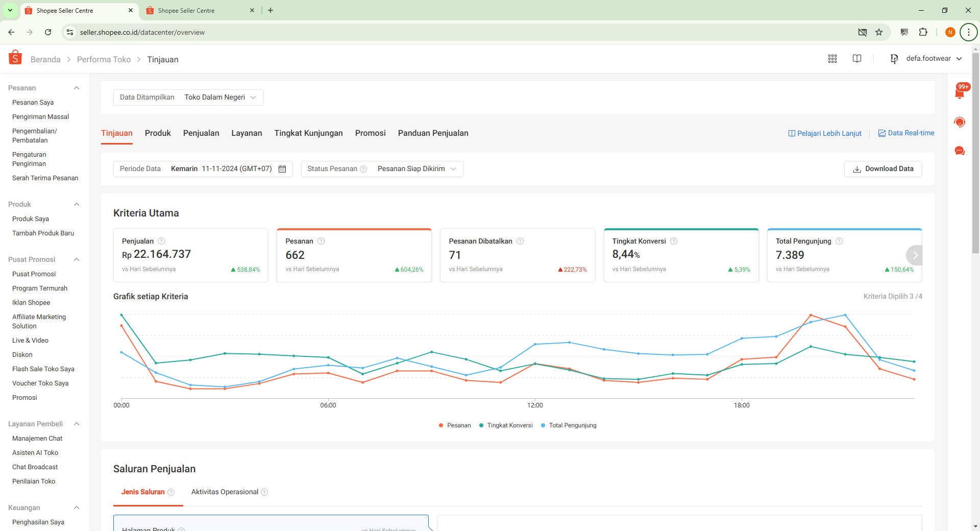Toggle Pesanan series in chart legend
The image size is (980, 531).
click(455, 425)
